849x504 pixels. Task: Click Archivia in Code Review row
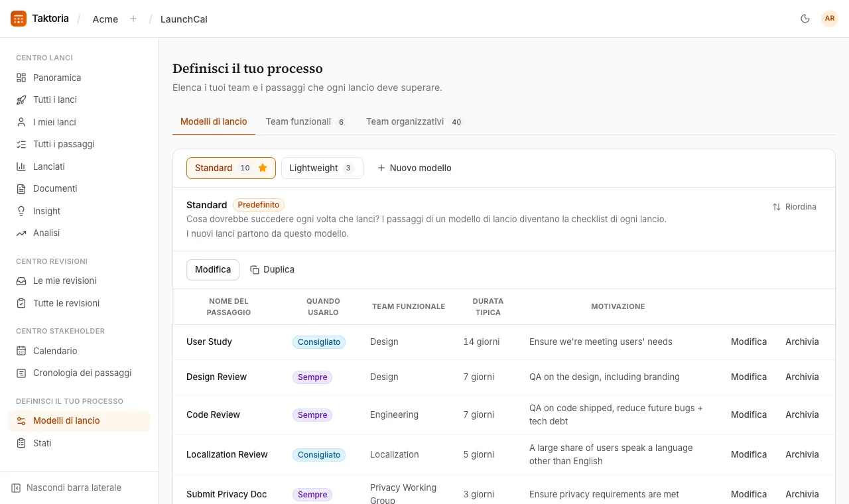click(x=802, y=414)
